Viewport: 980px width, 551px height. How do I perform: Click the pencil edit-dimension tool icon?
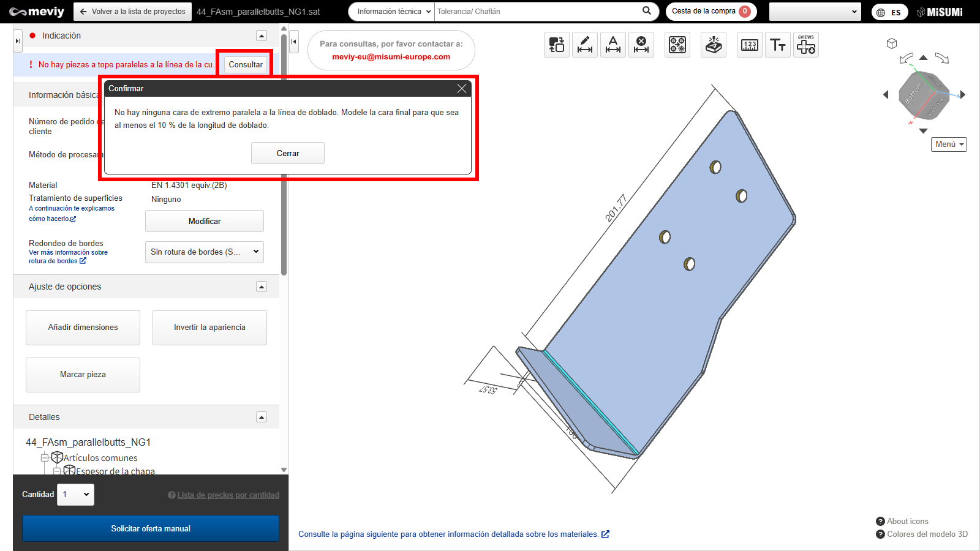pyautogui.click(x=585, y=45)
